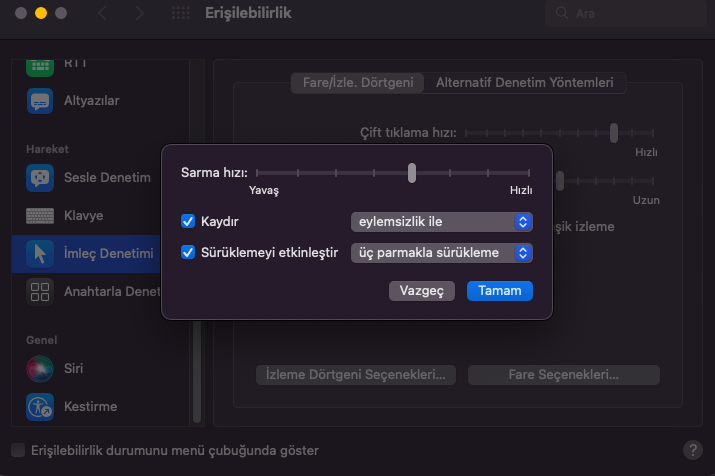This screenshot has width=715, height=476.
Task: Select the Sesle Denetim icon
Action: point(40,177)
